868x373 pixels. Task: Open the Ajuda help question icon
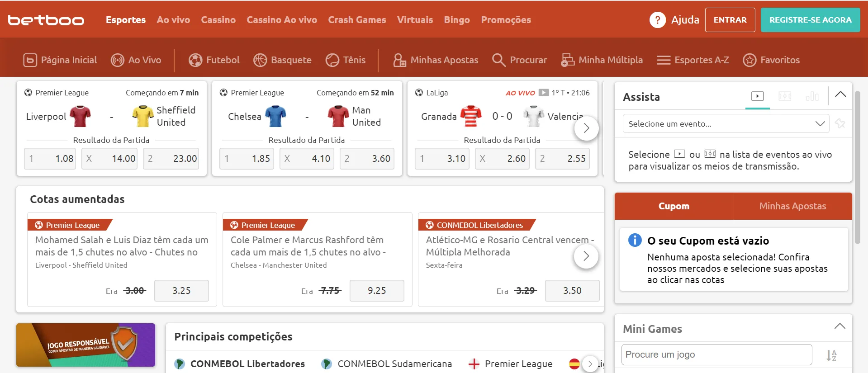click(x=658, y=20)
